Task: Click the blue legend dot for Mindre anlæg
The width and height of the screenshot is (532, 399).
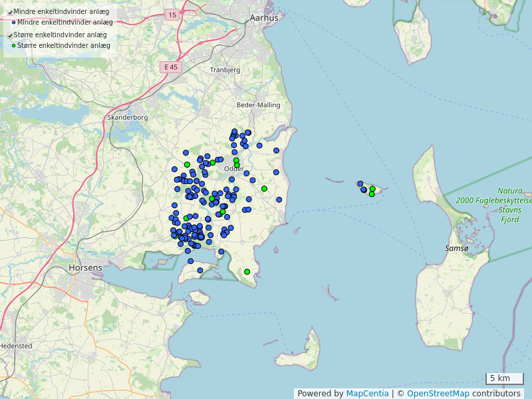Action: [13, 23]
